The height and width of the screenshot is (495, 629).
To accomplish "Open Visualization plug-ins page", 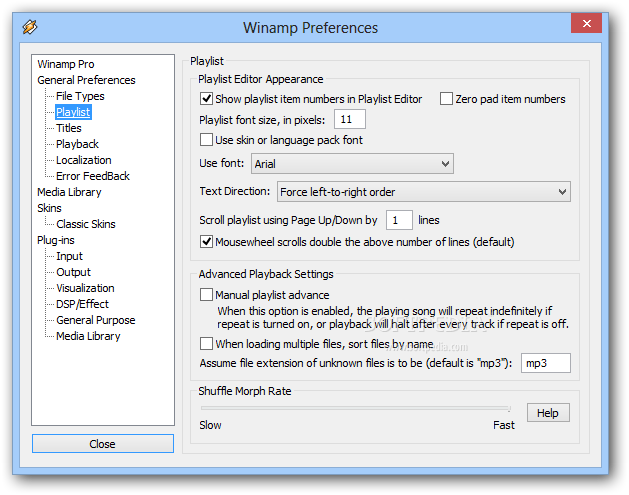I will click(85, 288).
